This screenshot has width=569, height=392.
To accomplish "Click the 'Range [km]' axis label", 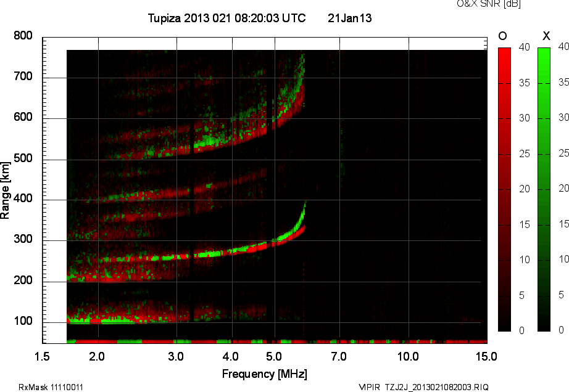I will 5,190.
